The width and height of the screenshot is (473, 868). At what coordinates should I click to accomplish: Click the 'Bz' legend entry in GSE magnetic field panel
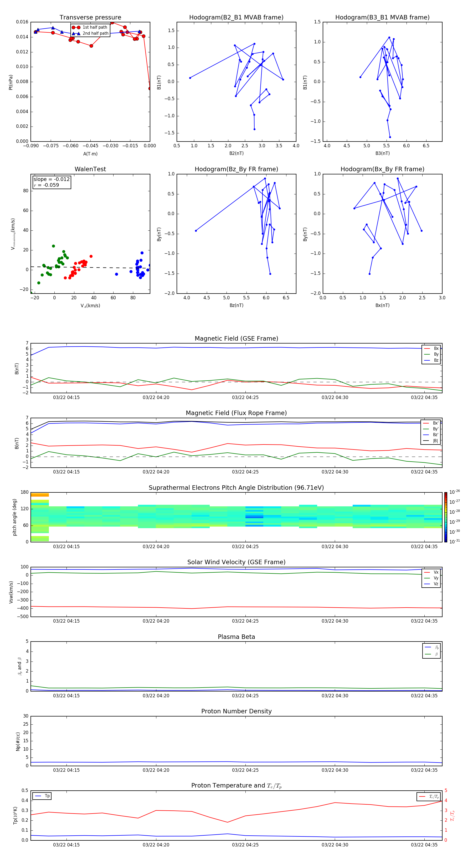click(431, 360)
